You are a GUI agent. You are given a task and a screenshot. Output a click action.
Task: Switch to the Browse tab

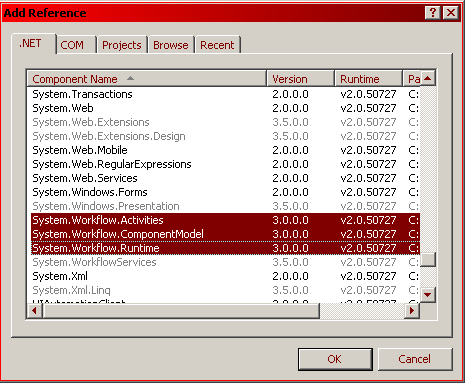pos(171,45)
